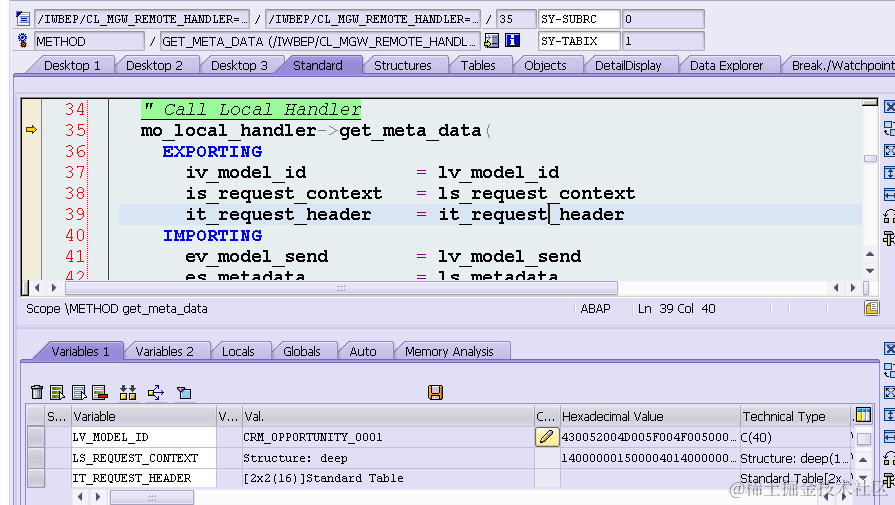The height and width of the screenshot is (505, 895).
Task: Click the Technical Type column header
Action: (x=795, y=417)
